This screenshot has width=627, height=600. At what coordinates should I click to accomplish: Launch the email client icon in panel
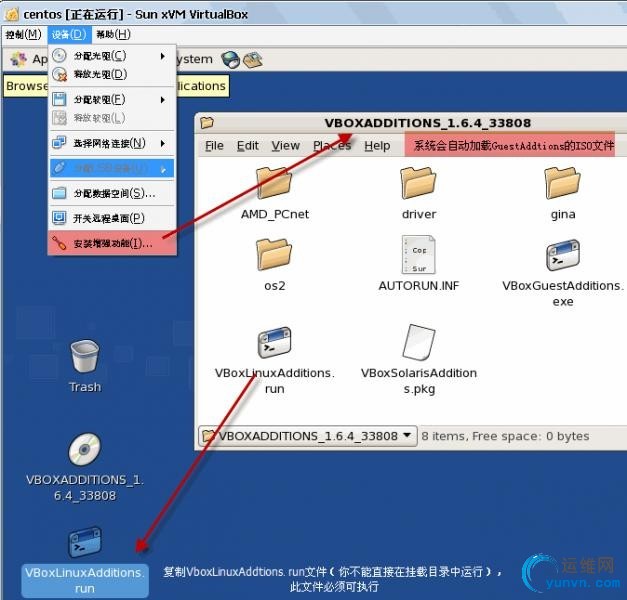(x=253, y=60)
